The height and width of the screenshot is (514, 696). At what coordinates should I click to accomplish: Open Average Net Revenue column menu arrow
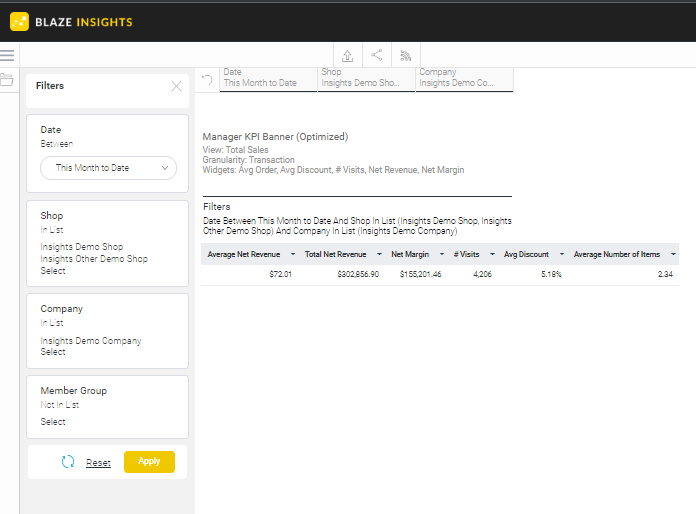coord(293,254)
